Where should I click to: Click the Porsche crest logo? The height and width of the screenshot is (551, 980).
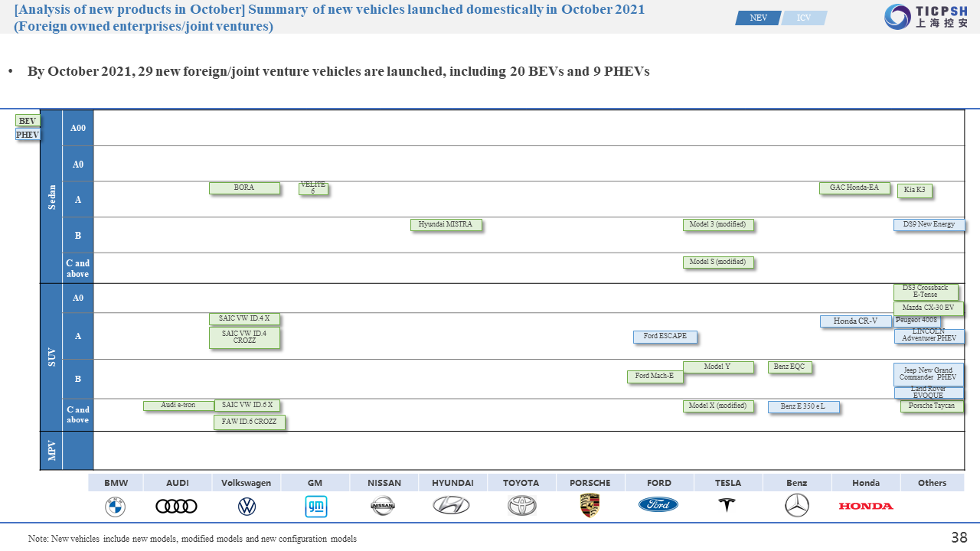click(x=590, y=505)
